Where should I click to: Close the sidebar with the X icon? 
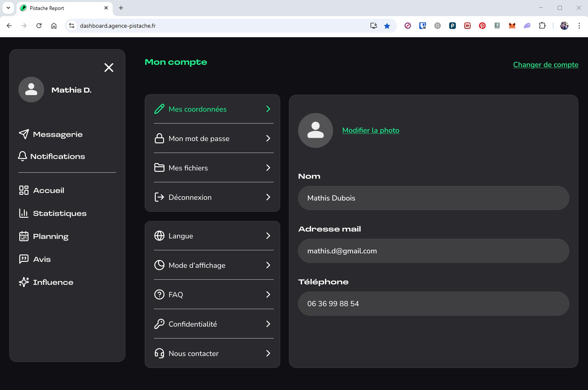[109, 67]
